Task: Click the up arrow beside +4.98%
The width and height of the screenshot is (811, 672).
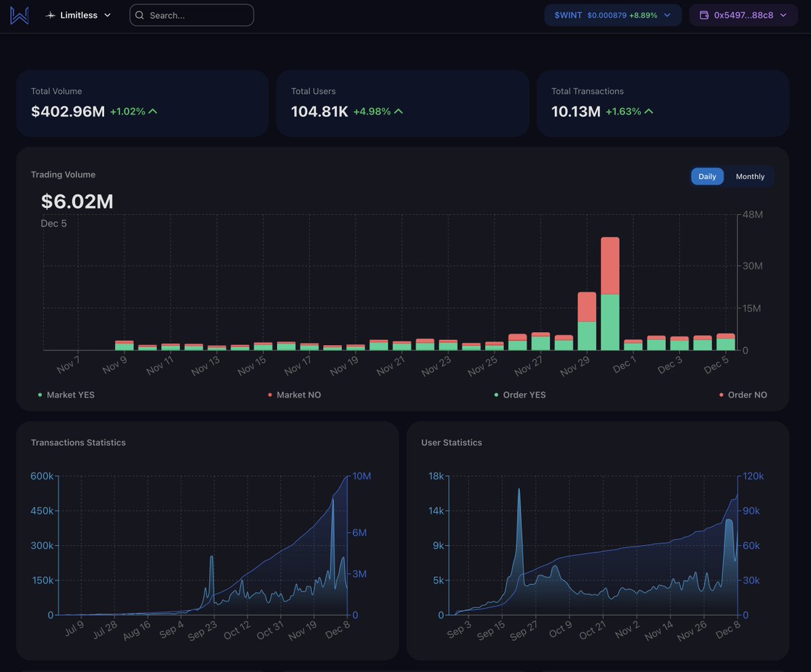Action: click(398, 111)
